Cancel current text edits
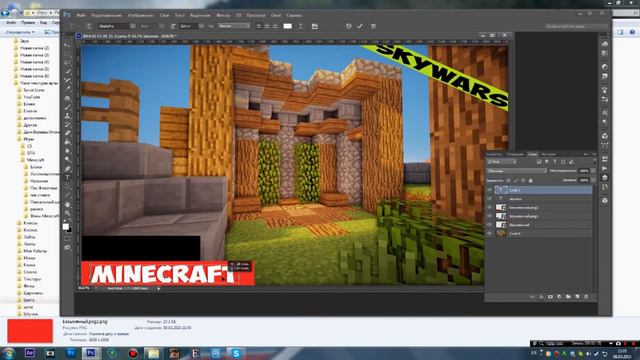640x360 pixels. click(x=348, y=26)
